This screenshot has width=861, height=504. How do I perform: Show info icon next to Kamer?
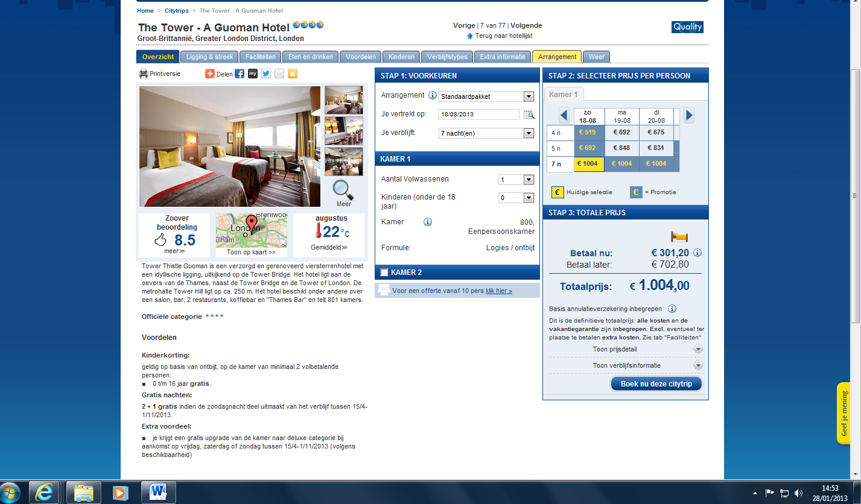pyautogui.click(x=428, y=222)
